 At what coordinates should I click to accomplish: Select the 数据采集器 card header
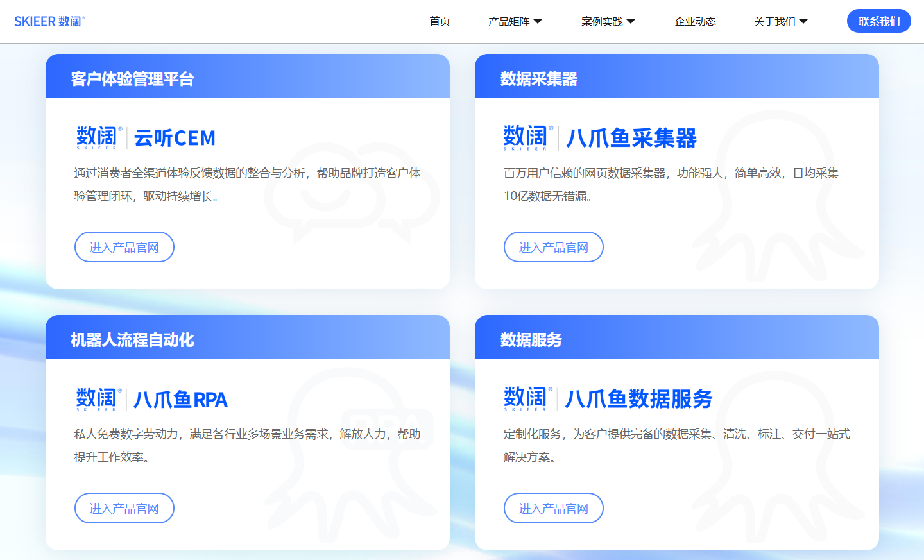677,76
